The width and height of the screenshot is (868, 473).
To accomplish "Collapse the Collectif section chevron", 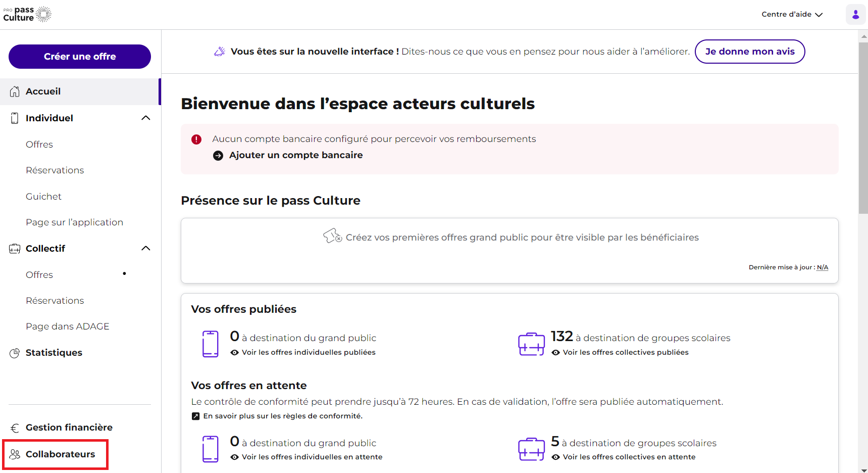I will point(146,249).
